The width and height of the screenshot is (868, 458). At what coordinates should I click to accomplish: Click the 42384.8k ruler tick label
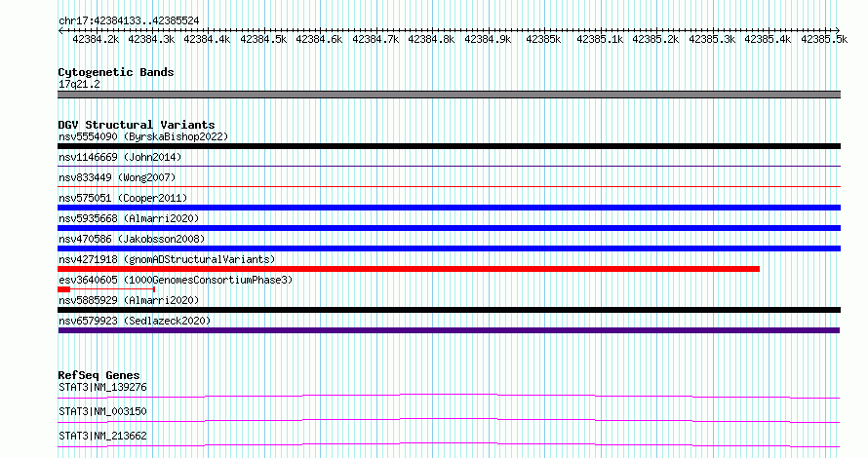coord(431,40)
